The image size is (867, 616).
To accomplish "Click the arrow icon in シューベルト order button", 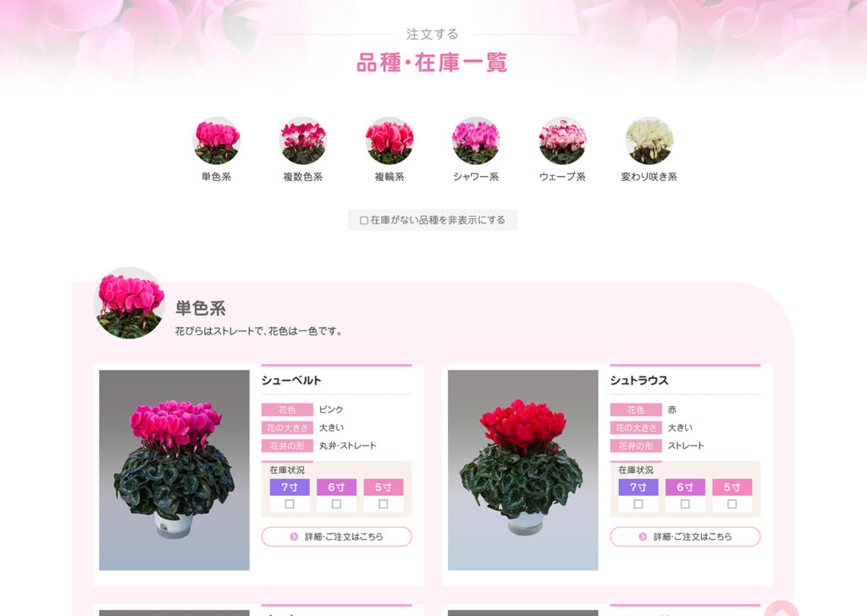I will pos(294,536).
